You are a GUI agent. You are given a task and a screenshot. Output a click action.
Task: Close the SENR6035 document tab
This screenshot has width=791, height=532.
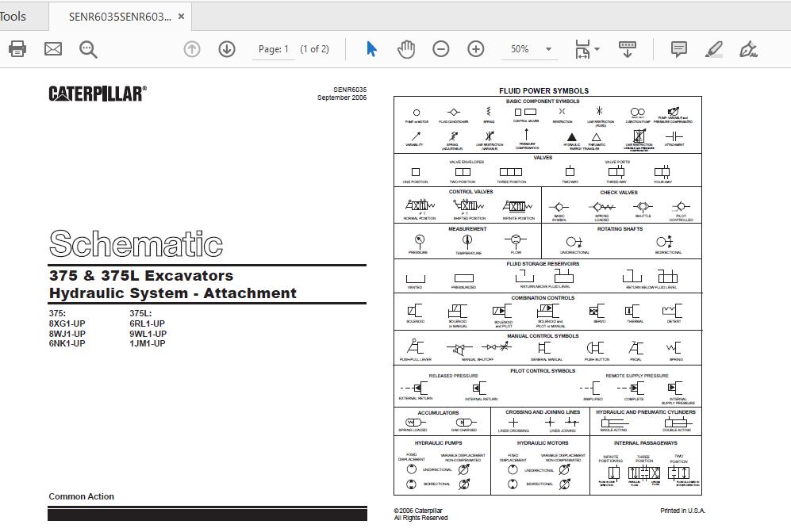click(x=181, y=16)
